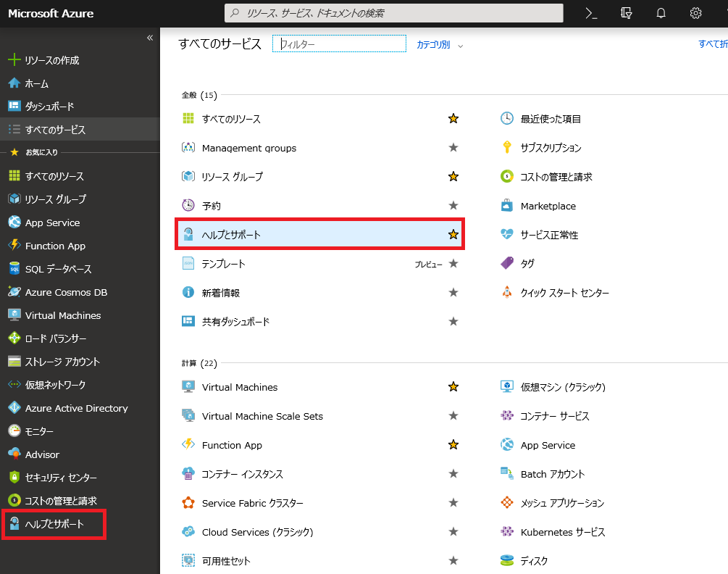Collapse the left sidebar menu
The width and height of the screenshot is (728, 574).
click(150, 38)
